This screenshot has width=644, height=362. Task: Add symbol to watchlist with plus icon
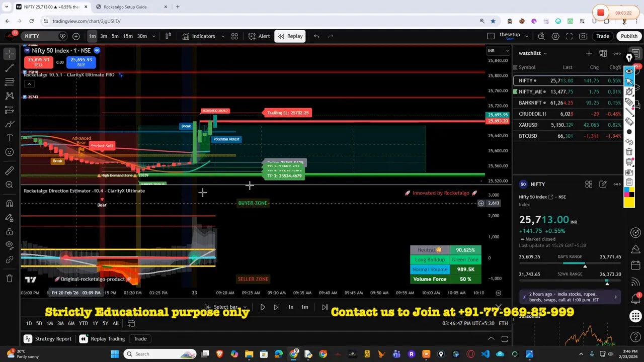589,53
